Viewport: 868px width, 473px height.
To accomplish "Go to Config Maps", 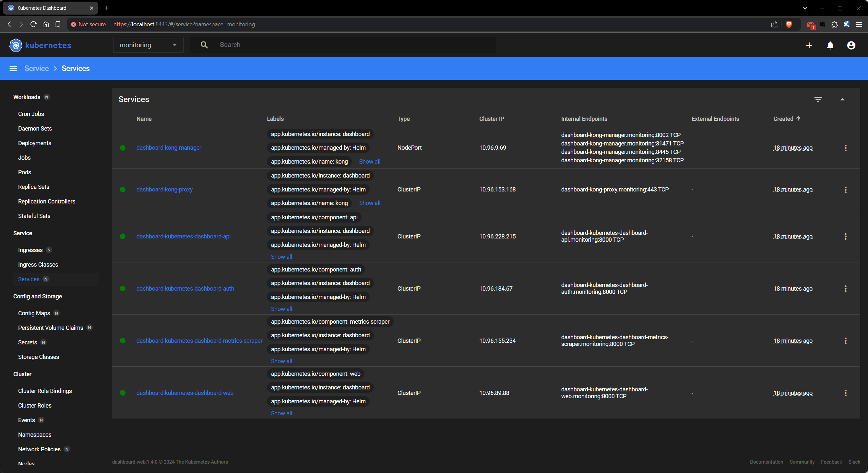I will point(34,313).
